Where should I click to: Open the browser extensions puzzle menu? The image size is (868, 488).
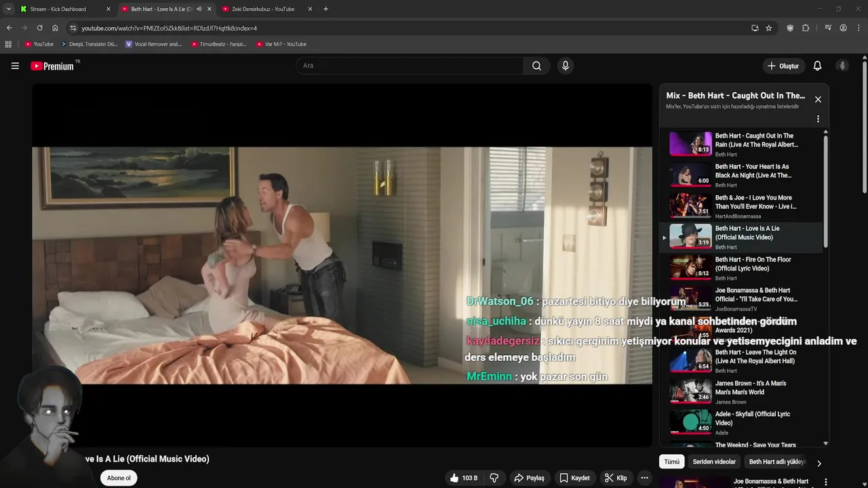[806, 28]
